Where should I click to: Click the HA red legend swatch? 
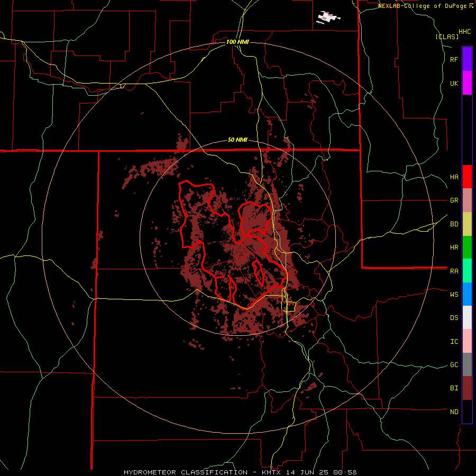467,177
